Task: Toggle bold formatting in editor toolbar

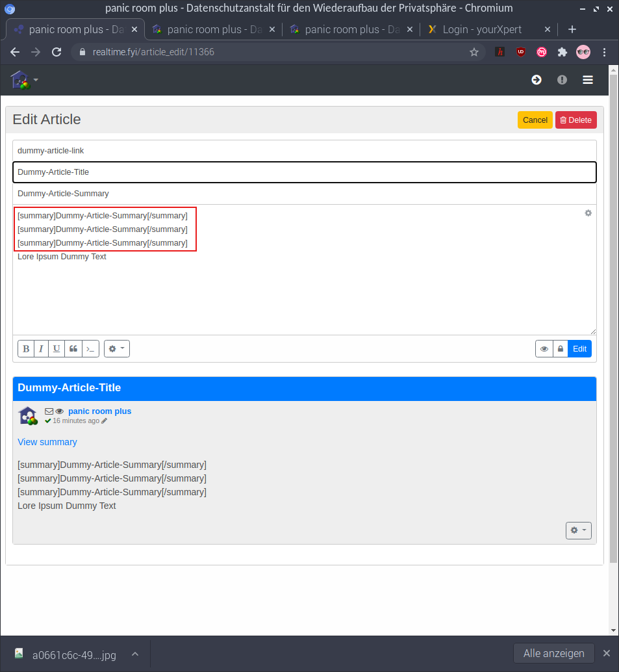Action: click(26, 349)
